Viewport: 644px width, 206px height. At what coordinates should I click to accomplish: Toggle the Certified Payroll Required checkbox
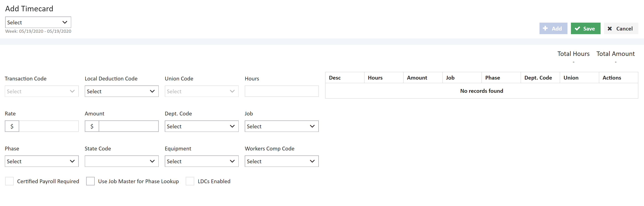[x=9, y=181]
